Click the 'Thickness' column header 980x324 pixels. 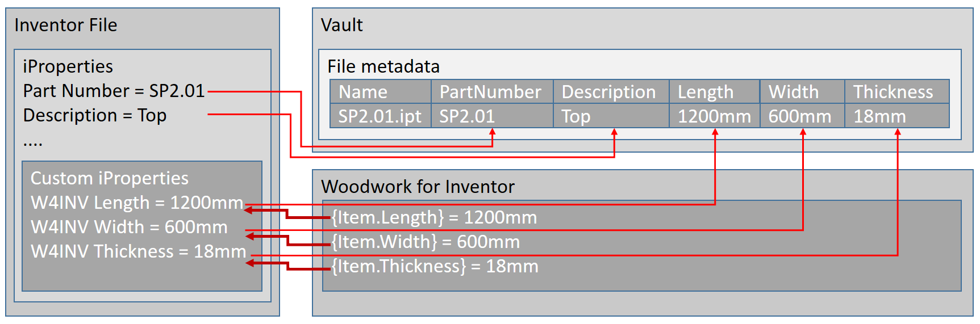(897, 91)
